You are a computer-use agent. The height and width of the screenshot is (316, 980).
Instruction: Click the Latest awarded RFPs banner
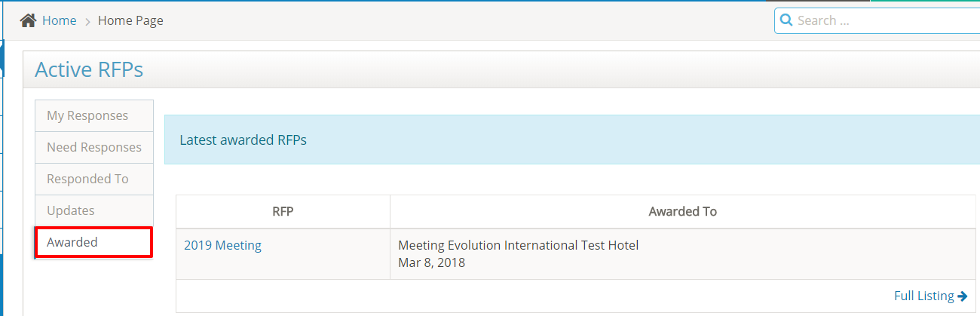click(x=243, y=140)
